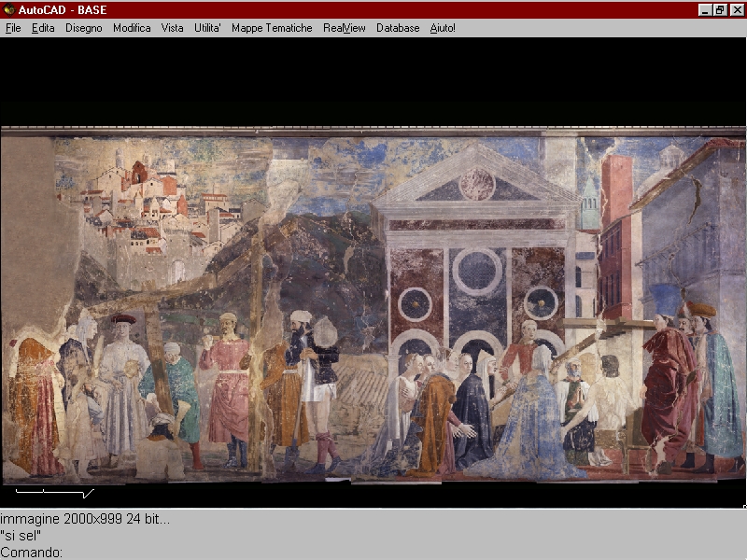Open the Aiuto! help menu
The image size is (747, 560).
pyautogui.click(x=443, y=28)
